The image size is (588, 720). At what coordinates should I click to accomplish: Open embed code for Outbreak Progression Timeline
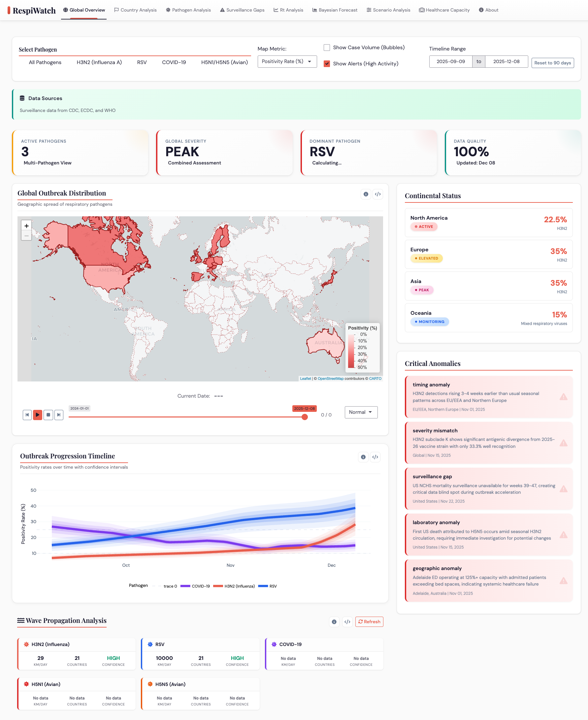click(x=375, y=457)
